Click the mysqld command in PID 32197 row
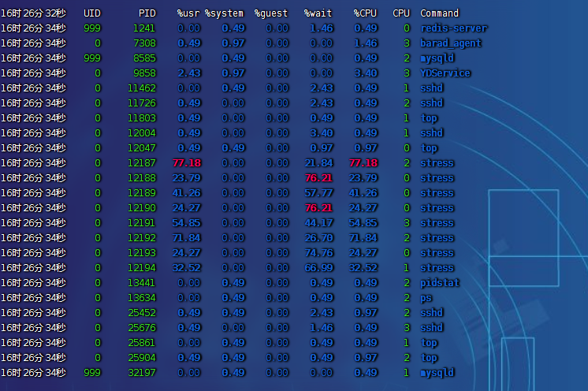 tap(437, 373)
